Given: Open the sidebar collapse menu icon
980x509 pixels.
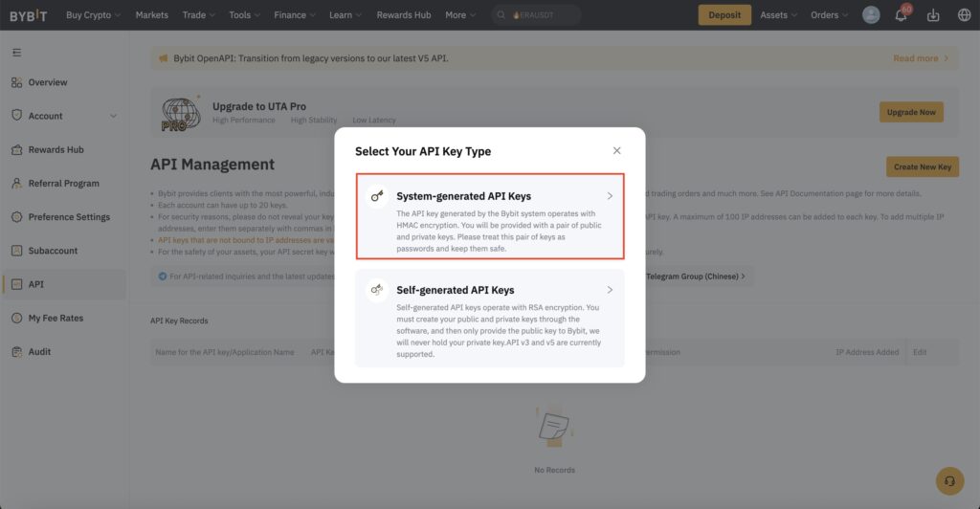Looking at the screenshot, I should [x=17, y=53].
